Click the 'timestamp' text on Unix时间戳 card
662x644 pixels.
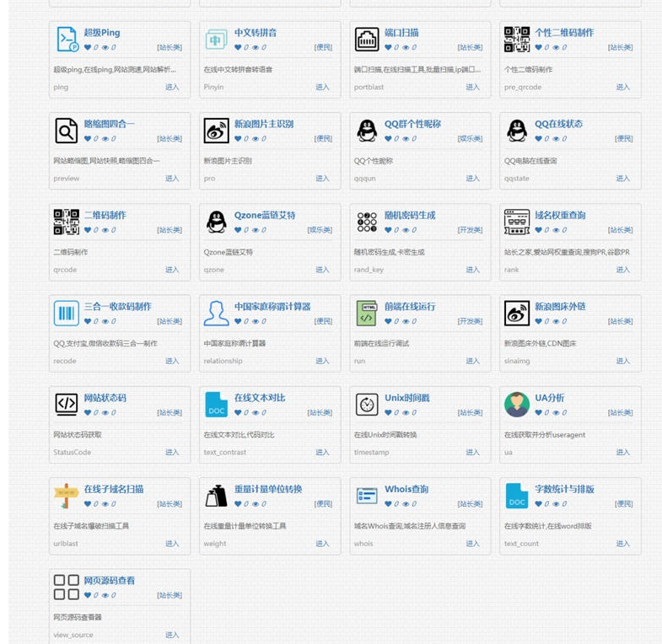pyautogui.click(x=372, y=453)
